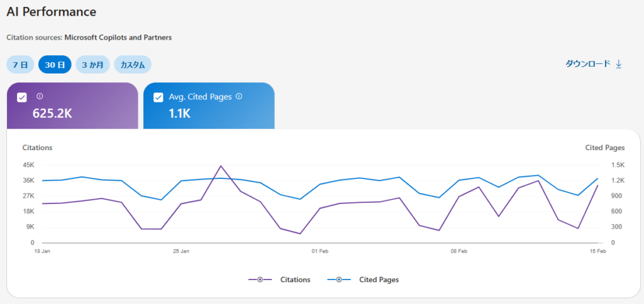Image resolution: width=644 pixels, height=304 pixels.
Task: Click the 25 Jan x-axis label
Action: [180, 251]
